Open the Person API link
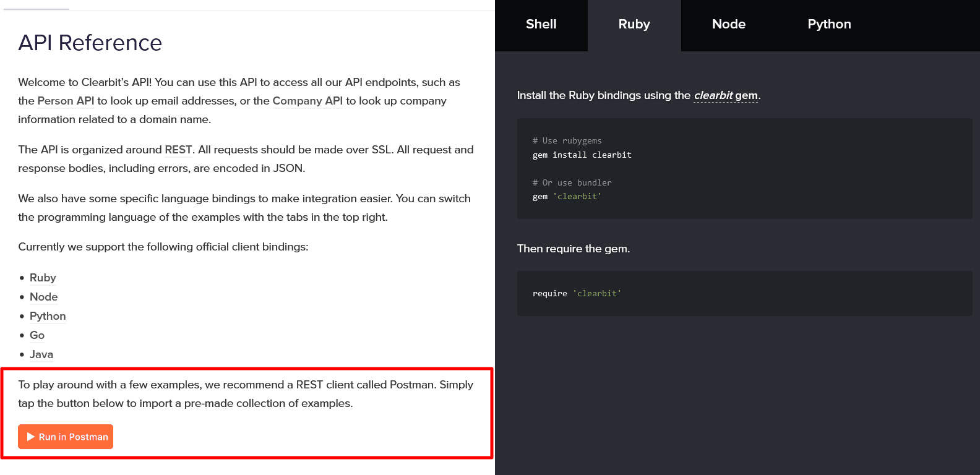This screenshot has width=980, height=475. [x=66, y=101]
